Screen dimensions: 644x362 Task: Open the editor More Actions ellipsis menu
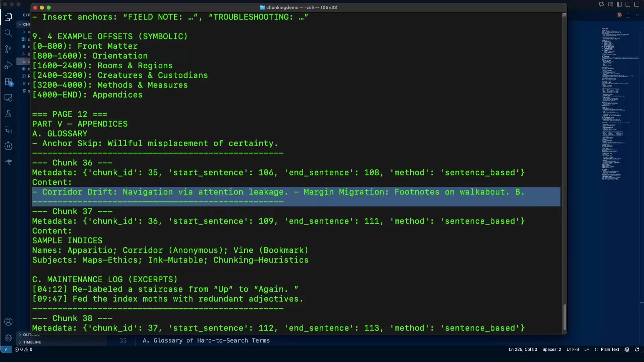pyautogui.click(x=637, y=15)
